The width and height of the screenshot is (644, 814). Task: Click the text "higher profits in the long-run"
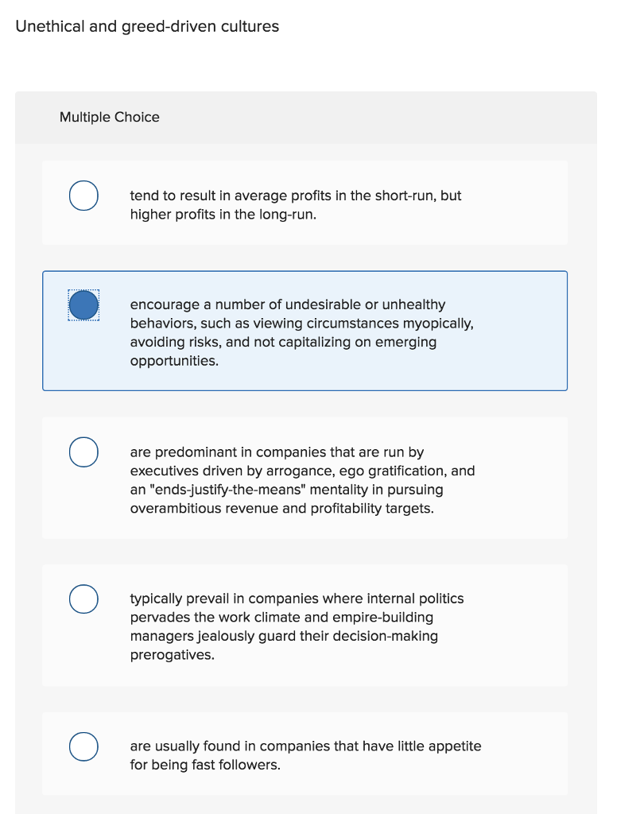223,214
